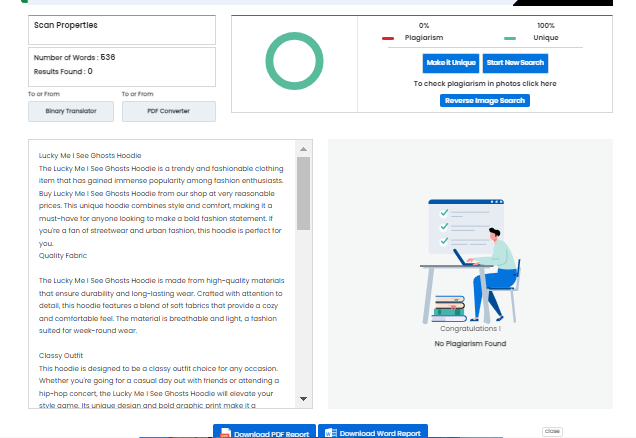Image resolution: width=636 pixels, height=438 pixels.
Task: Open the PDF Converter tool
Action: coord(169,111)
